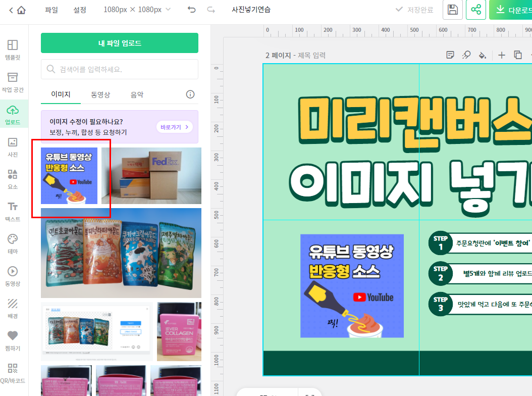
Task: Click the 내 파일 업로드 button
Action: [119, 43]
